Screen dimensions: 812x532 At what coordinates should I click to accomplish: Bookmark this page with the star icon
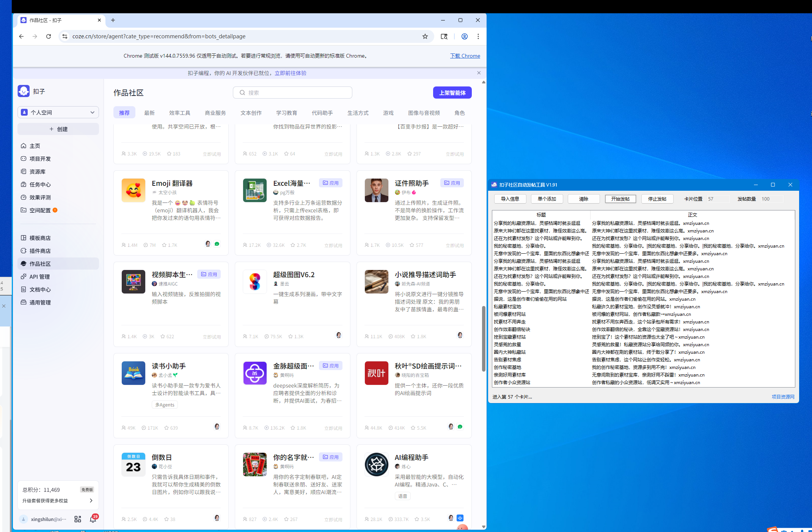click(425, 36)
